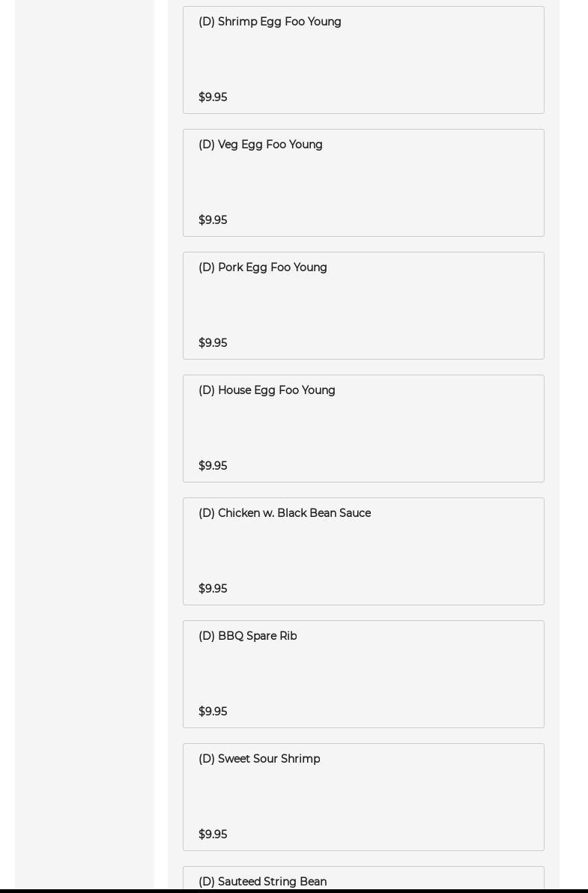Click the (D) Veg Egg Foo Young title
The image size is (588, 893).
[x=260, y=145]
